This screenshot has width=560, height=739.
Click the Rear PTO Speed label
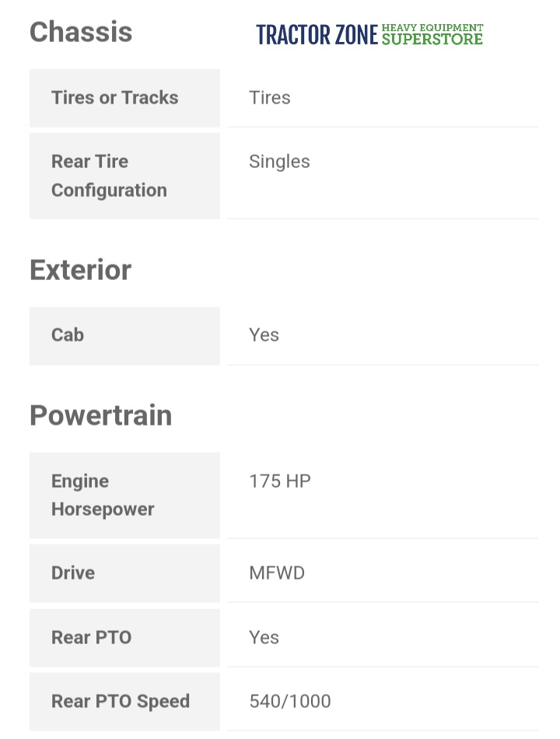(121, 702)
